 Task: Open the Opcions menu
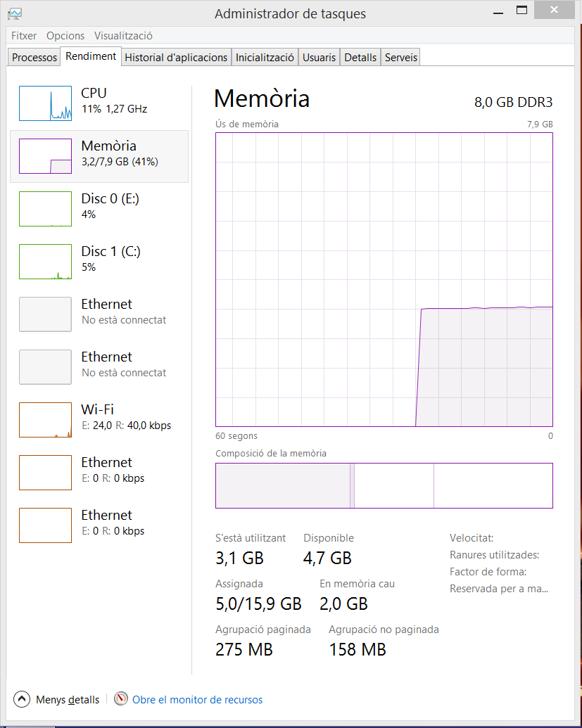pyautogui.click(x=65, y=36)
